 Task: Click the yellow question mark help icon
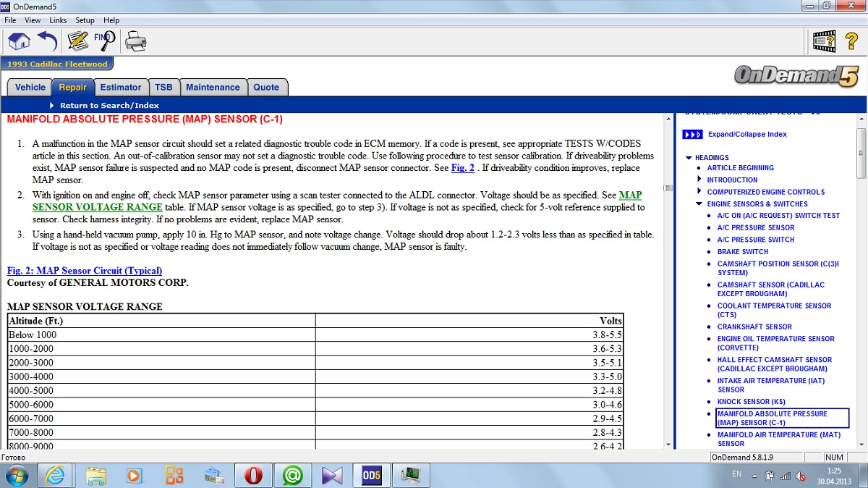(x=851, y=41)
